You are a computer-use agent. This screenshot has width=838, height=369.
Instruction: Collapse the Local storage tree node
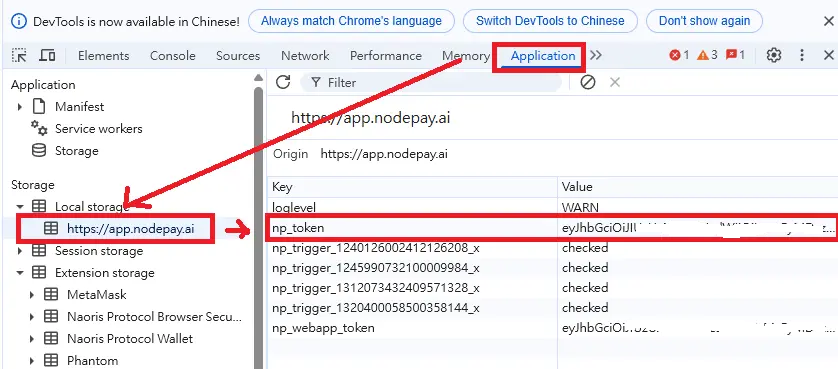[20, 207]
